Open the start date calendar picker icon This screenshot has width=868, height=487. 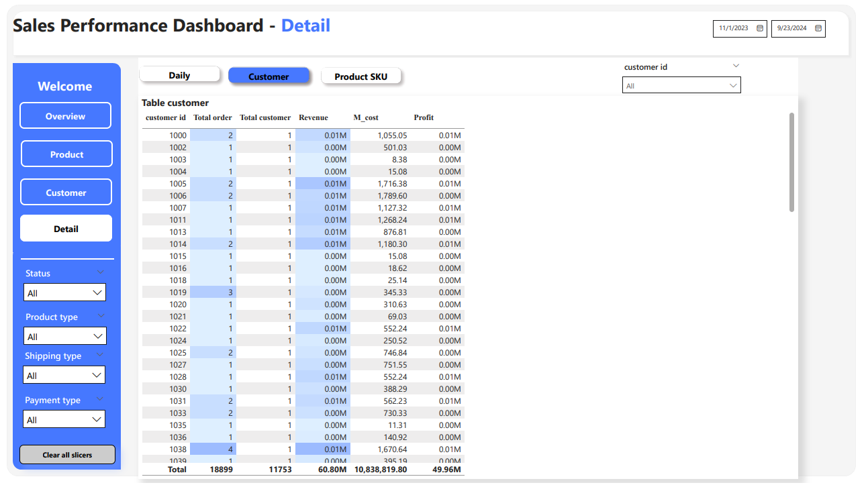click(760, 28)
